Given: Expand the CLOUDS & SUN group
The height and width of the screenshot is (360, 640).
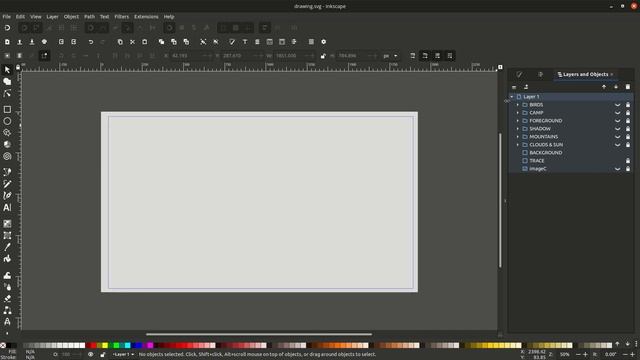Looking at the screenshot, I should pyautogui.click(x=518, y=144).
